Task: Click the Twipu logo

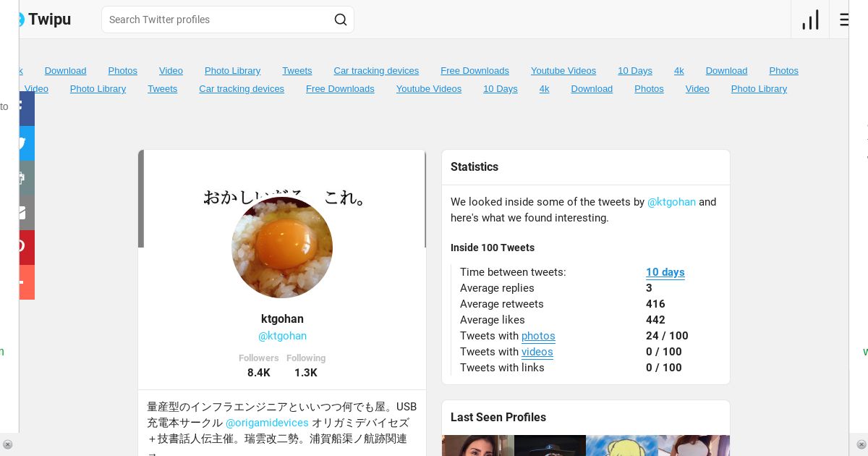Action: click(x=45, y=20)
